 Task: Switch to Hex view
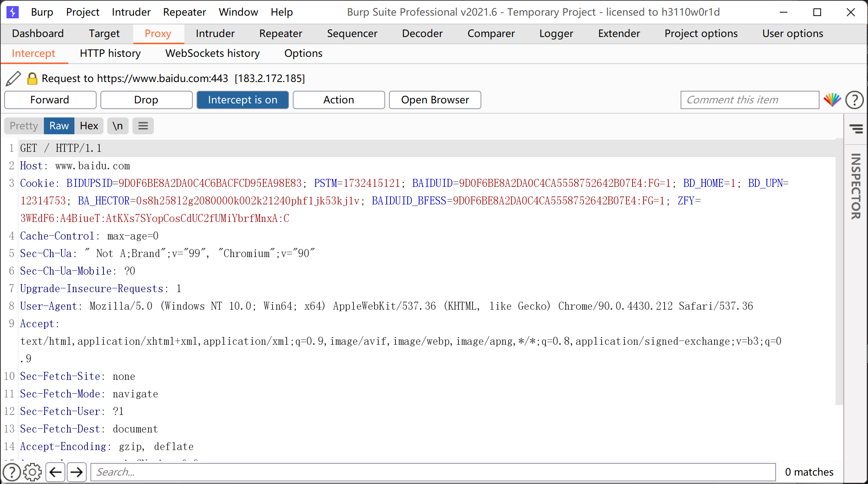[89, 126]
